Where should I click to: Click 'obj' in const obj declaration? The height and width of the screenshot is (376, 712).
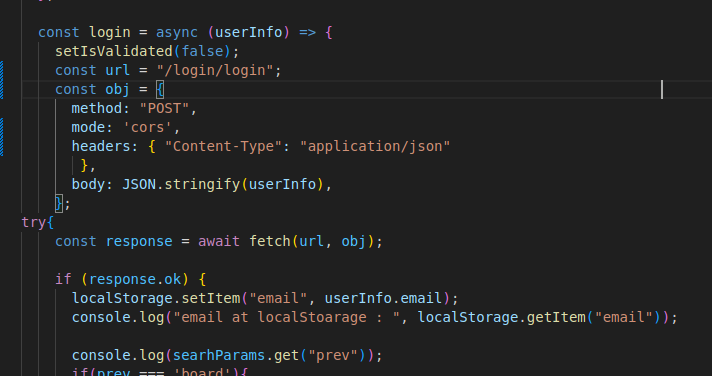pyautogui.click(x=118, y=89)
